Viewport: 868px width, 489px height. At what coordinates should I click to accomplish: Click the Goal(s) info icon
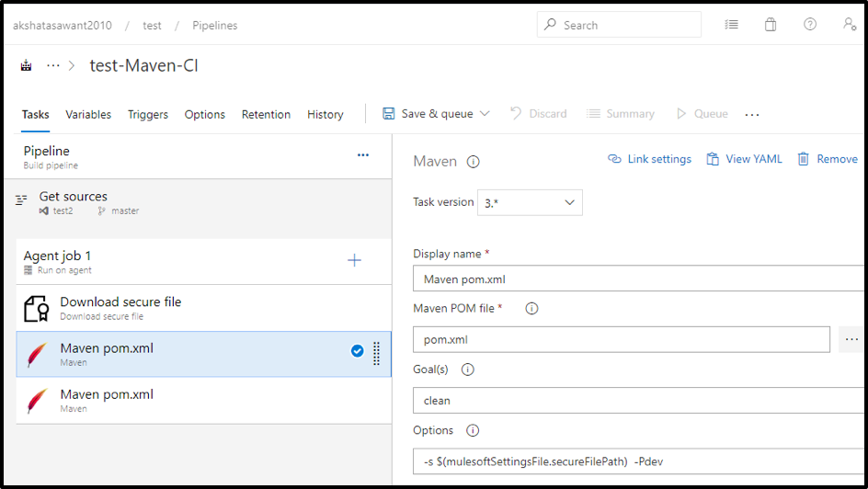467,370
